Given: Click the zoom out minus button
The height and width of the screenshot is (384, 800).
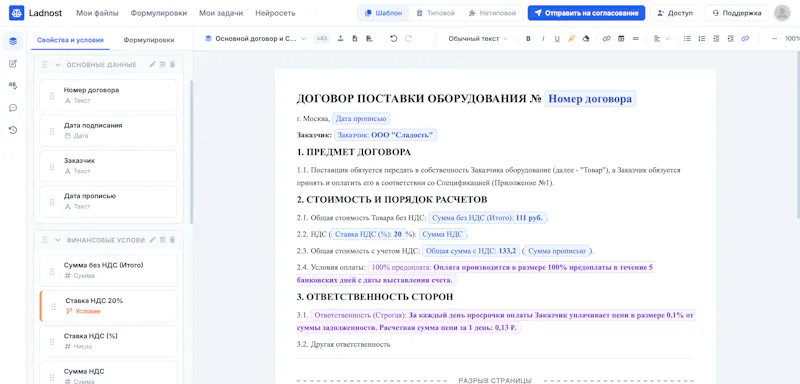Looking at the screenshot, I should pyautogui.click(x=774, y=38).
